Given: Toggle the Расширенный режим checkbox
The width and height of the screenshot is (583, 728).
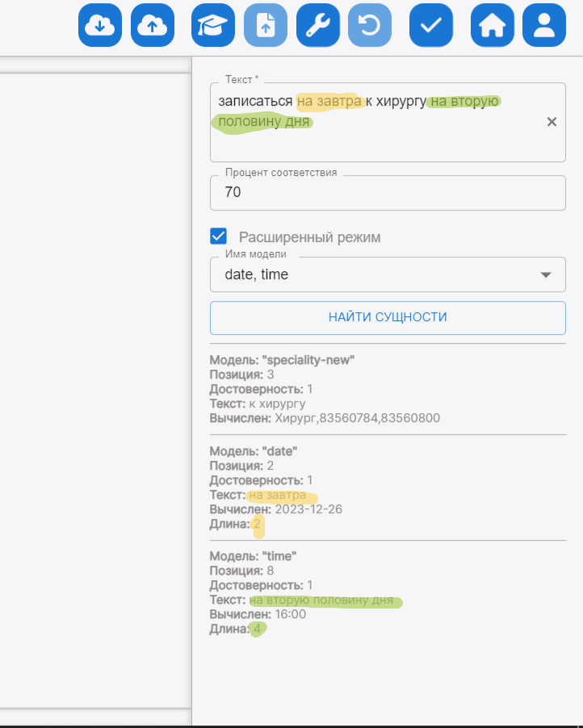Looking at the screenshot, I should (218, 236).
